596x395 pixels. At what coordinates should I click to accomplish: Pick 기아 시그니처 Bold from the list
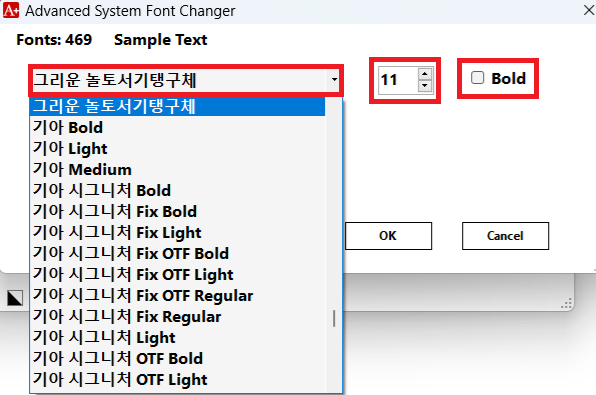(x=178, y=190)
